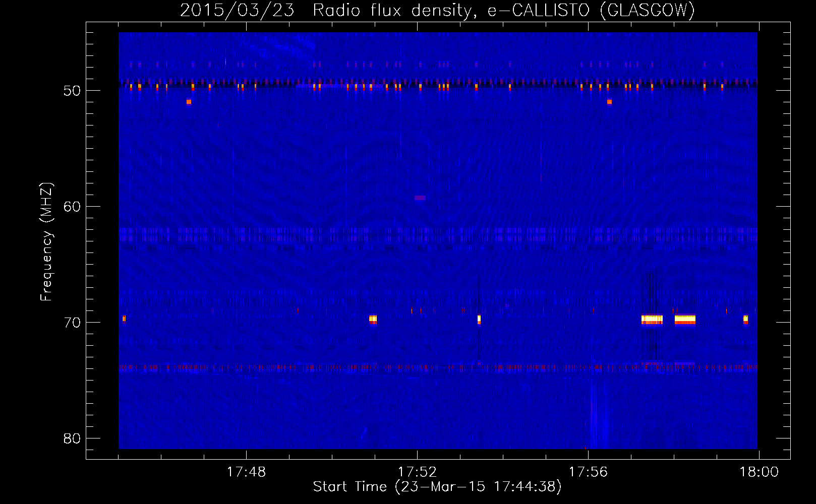Click the purple patch near 60 MHz at 17:52
816x504 pixels.
(420, 198)
